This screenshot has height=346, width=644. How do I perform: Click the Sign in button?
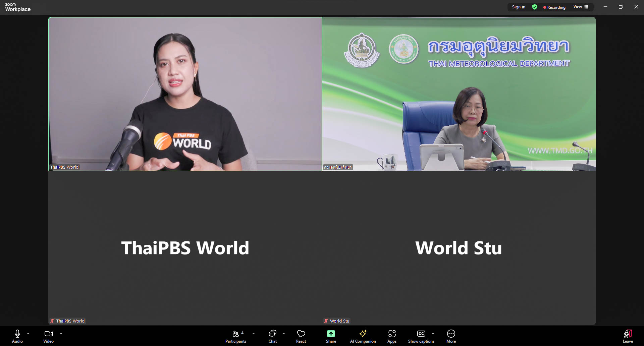point(519,7)
